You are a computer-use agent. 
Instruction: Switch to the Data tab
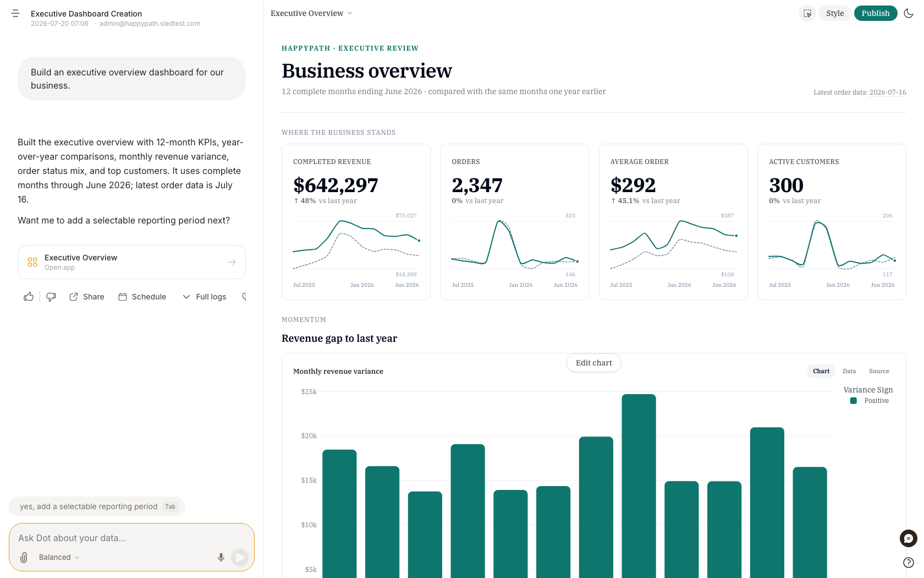coord(849,371)
